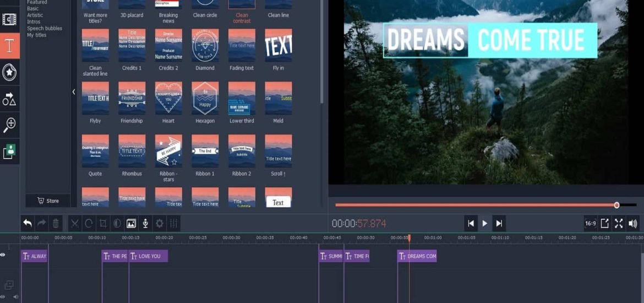Image resolution: width=644 pixels, height=303 pixels.
Task: Select the Crop tool icon
Action: [x=103, y=223]
